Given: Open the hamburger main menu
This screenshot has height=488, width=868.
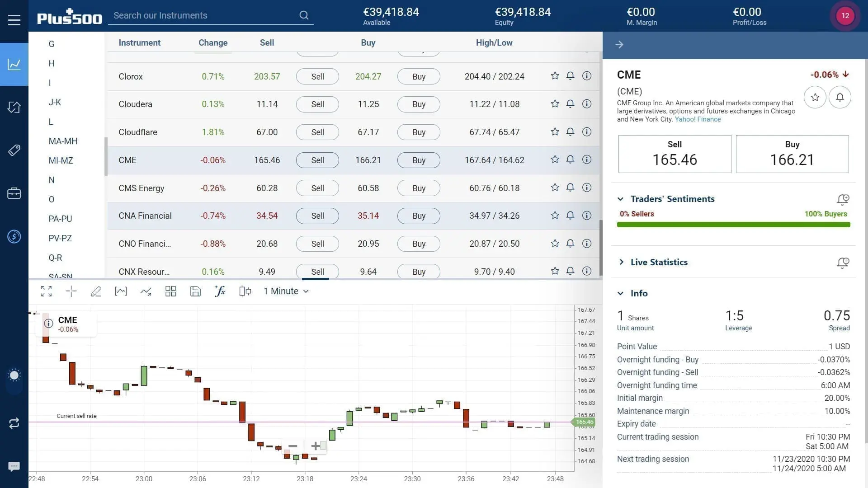Looking at the screenshot, I should point(14,20).
